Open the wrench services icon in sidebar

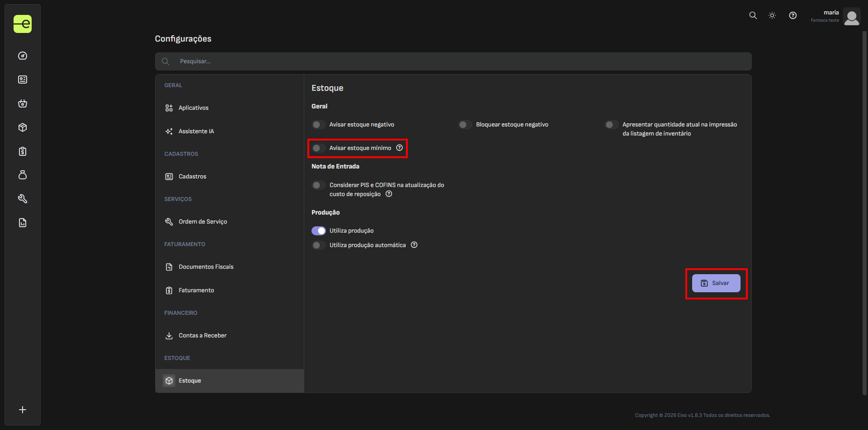tap(23, 199)
